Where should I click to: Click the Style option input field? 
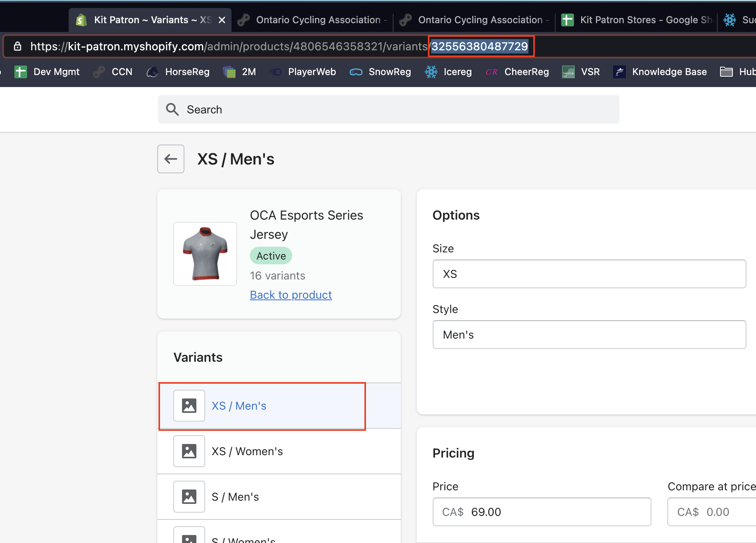click(x=589, y=335)
